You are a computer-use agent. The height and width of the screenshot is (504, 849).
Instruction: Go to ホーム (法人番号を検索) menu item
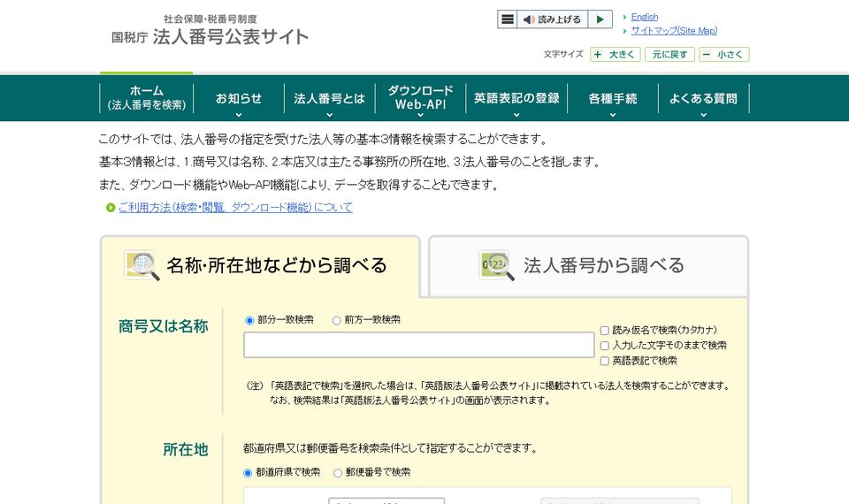pos(147,98)
